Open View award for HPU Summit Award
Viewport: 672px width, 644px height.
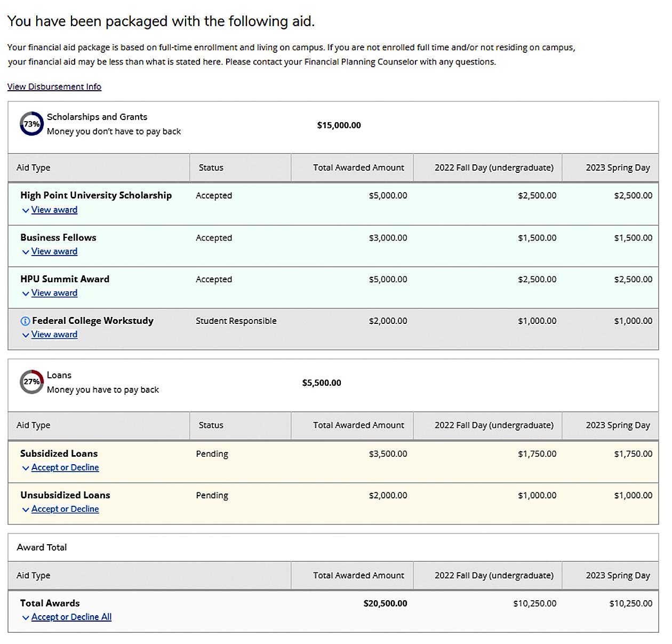tap(54, 293)
